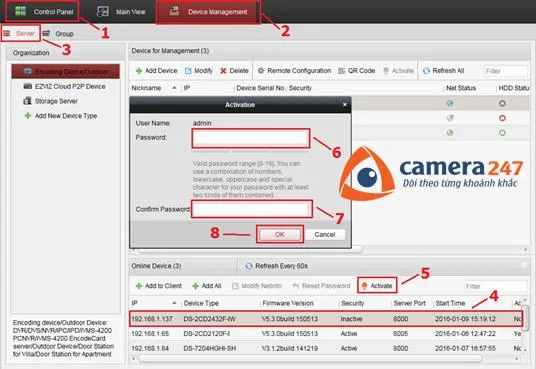Image resolution: width=536 pixels, height=369 pixels.
Task: Switch to the Group sub-tab
Action: 58,34
